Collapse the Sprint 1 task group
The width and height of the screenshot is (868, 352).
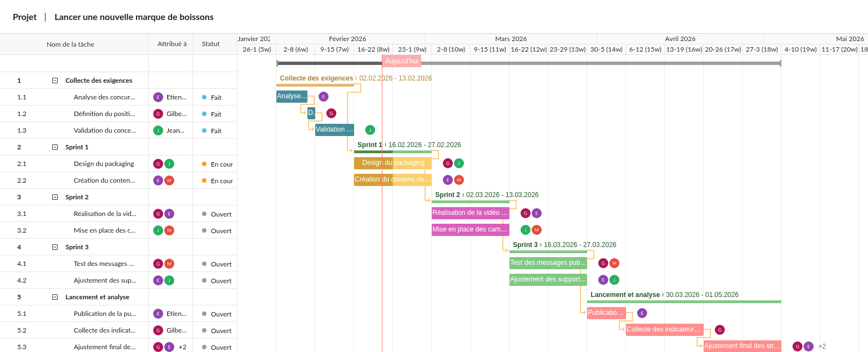click(x=55, y=147)
